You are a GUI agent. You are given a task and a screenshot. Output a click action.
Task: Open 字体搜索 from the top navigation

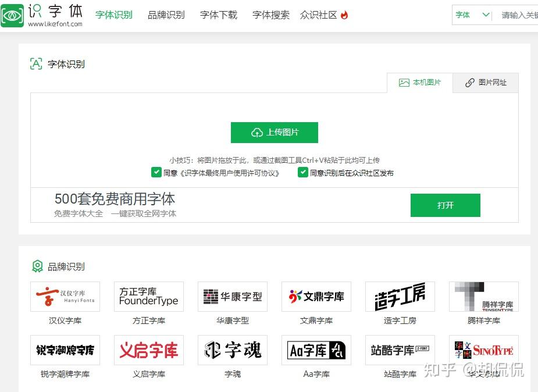point(271,15)
